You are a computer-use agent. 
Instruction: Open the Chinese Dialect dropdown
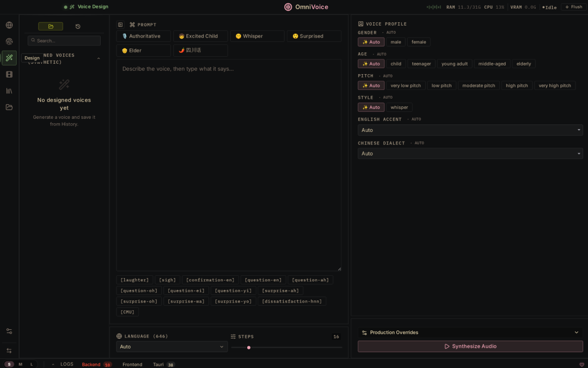click(470, 154)
